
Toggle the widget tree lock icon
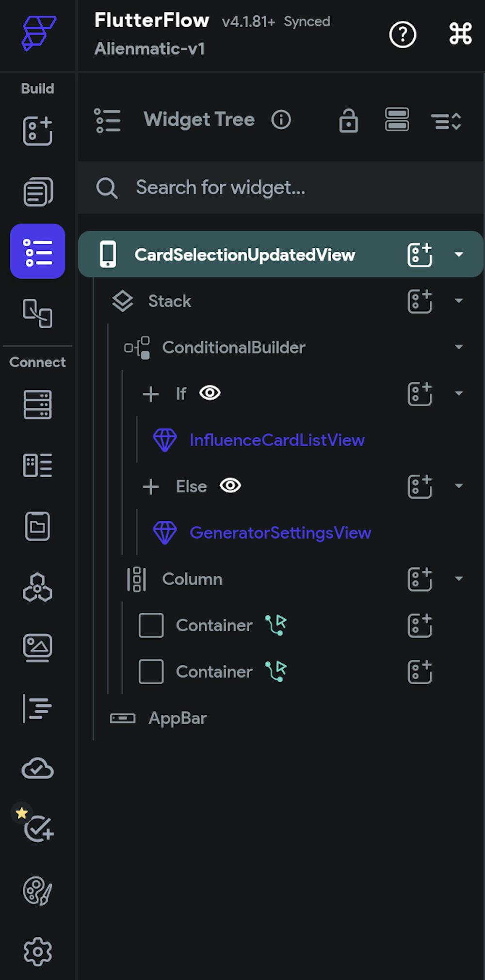(348, 120)
